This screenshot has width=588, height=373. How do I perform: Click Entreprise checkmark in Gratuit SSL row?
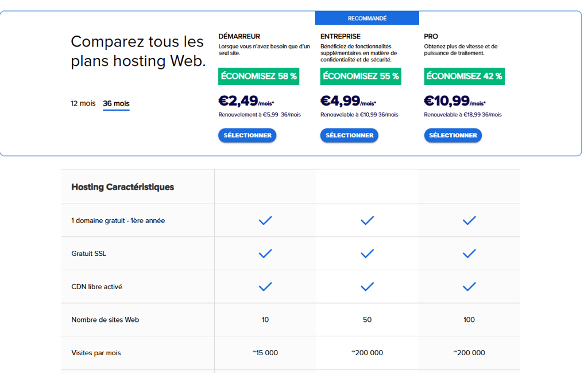tap(367, 254)
